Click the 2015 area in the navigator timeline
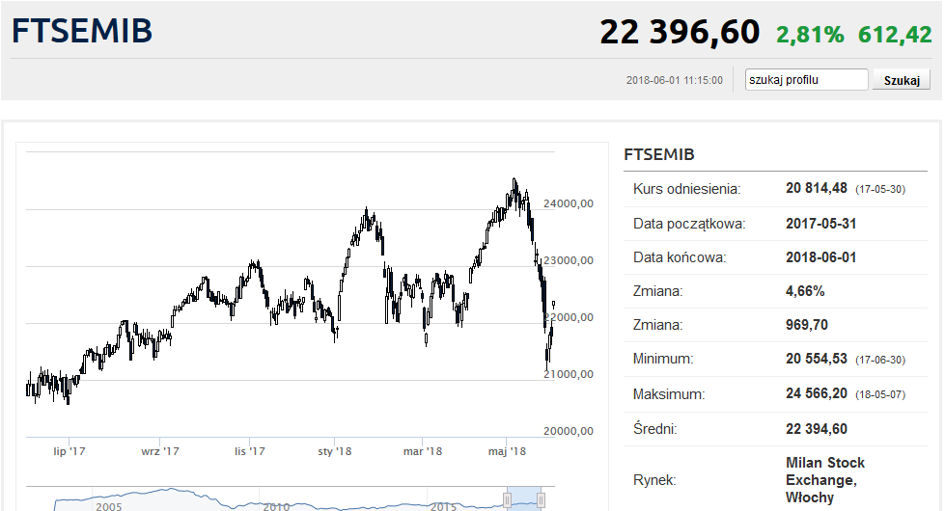The height and width of the screenshot is (511, 945). point(443,506)
